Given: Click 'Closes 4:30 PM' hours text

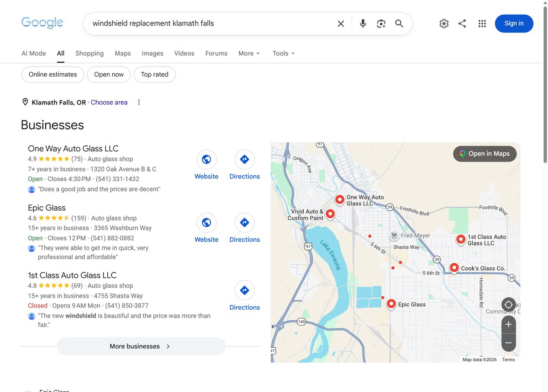Looking at the screenshot, I should 69,179.
